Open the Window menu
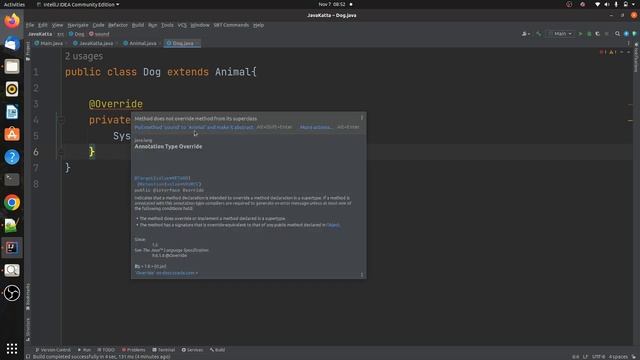The height and width of the screenshot is (360, 640). pos(200,25)
